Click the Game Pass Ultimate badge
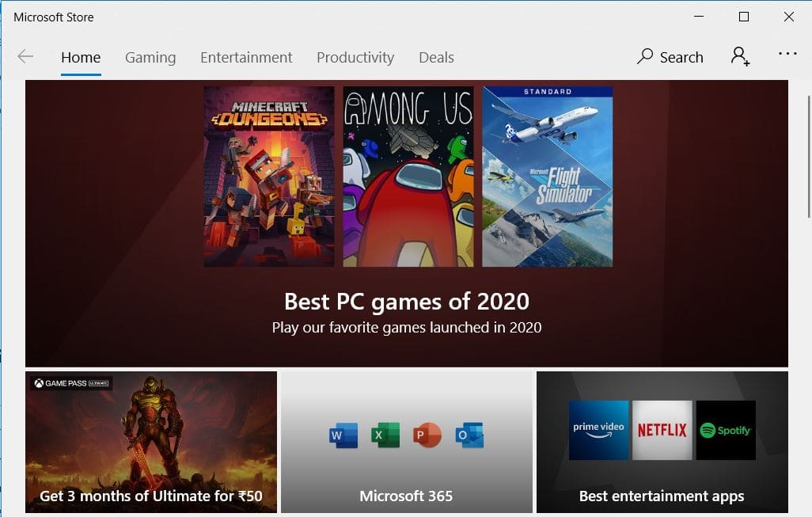This screenshot has width=812, height=517. 71,383
